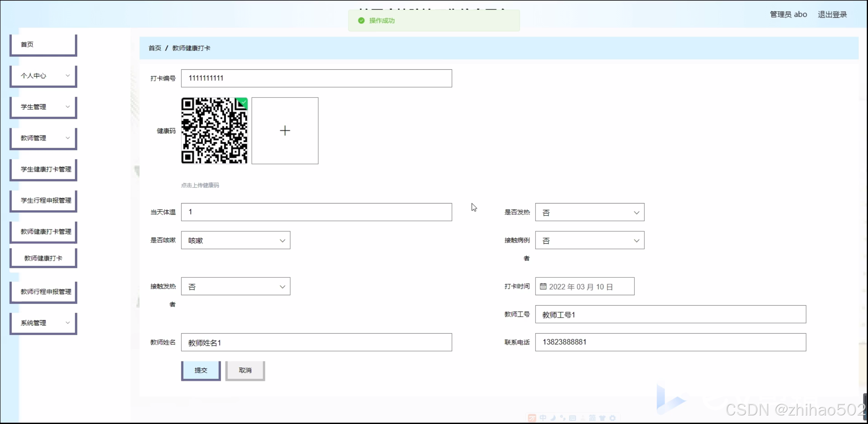Select 教师健康打卡 submenu item
868x424 pixels.
point(43,258)
